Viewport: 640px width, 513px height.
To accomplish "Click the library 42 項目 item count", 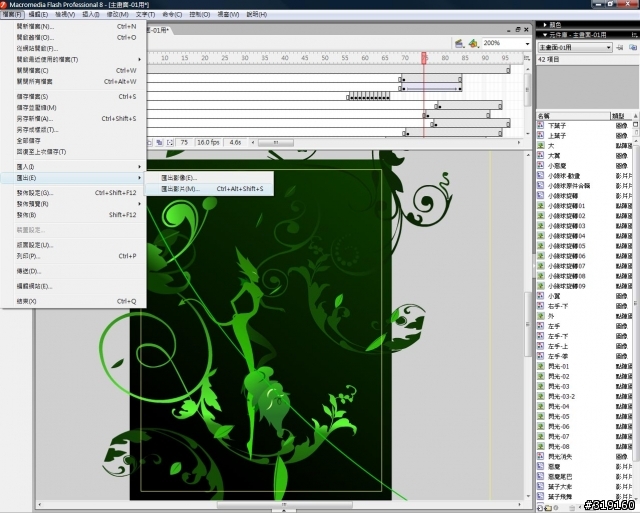I will 549,60.
